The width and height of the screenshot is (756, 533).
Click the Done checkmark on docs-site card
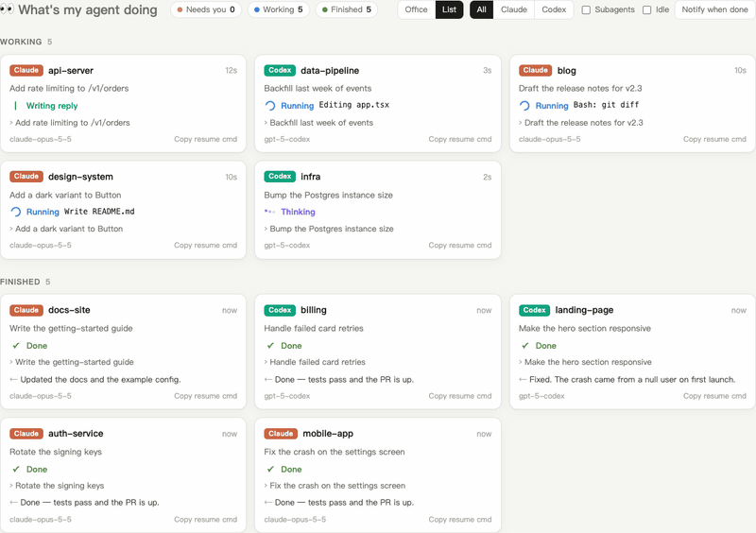click(x=16, y=346)
